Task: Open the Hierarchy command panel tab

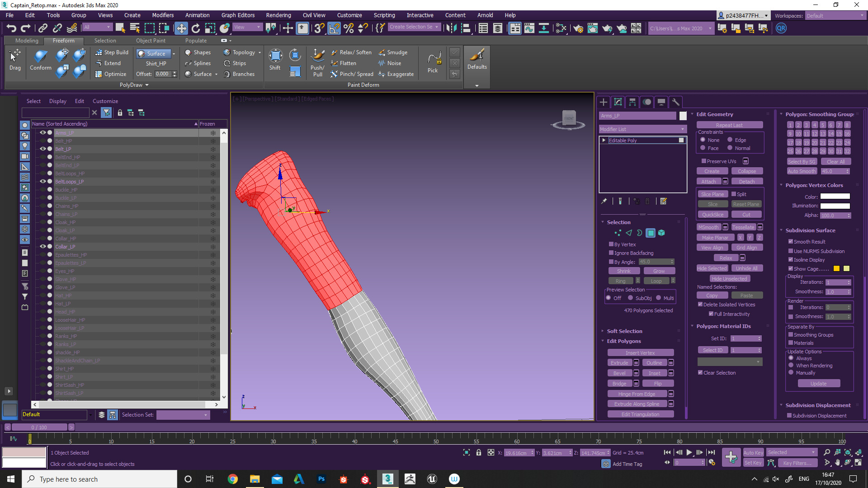Action: pyautogui.click(x=632, y=102)
